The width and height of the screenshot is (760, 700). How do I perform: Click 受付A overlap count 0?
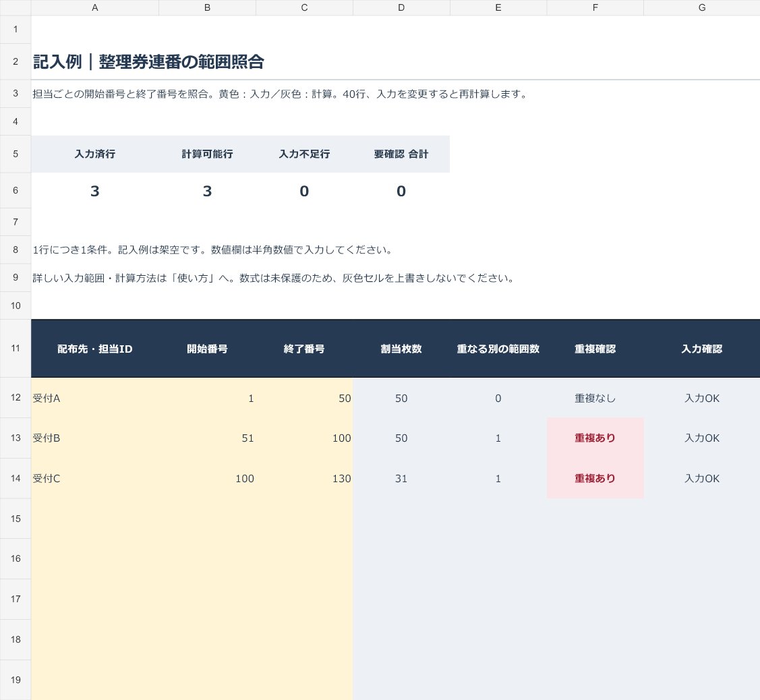498,398
